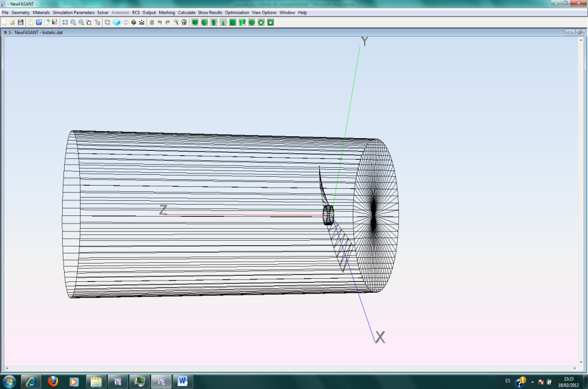The width and height of the screenshot is (588, 389).
Task: Click the green cylinder primitive icon
Action: coord(214,22)
